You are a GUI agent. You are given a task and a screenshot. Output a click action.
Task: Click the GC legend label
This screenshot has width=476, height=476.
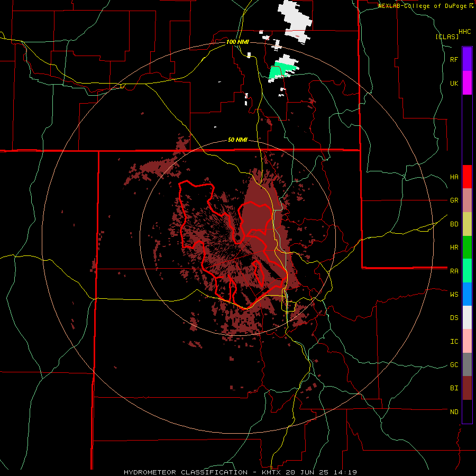pyautogui.click(x=454, y=365)
